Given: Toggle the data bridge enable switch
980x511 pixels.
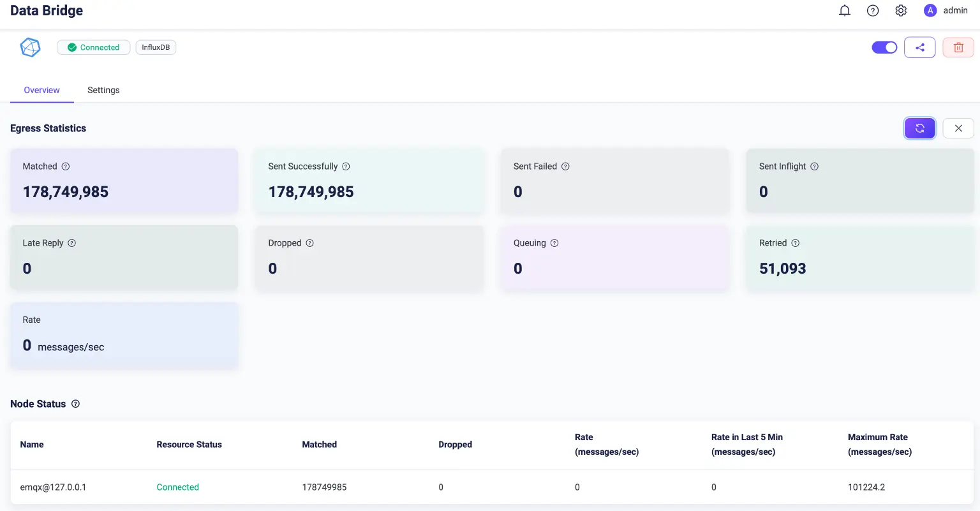Looking at the screenshot, I should coord(884,47).
